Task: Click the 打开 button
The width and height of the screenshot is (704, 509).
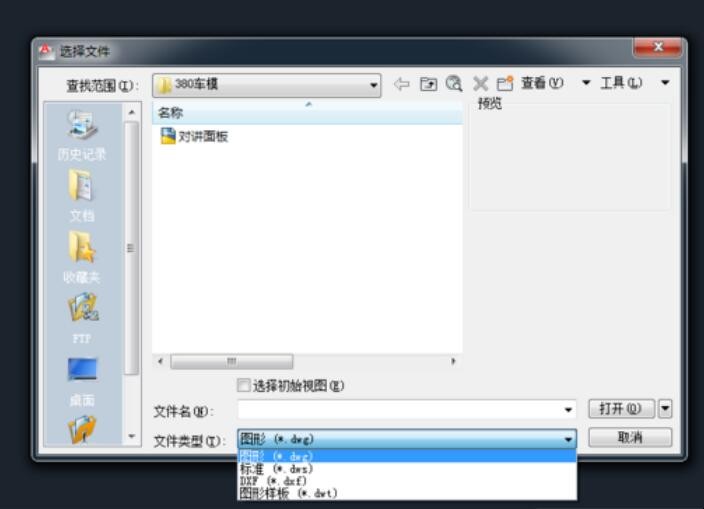Action: [x=621, y=409]
